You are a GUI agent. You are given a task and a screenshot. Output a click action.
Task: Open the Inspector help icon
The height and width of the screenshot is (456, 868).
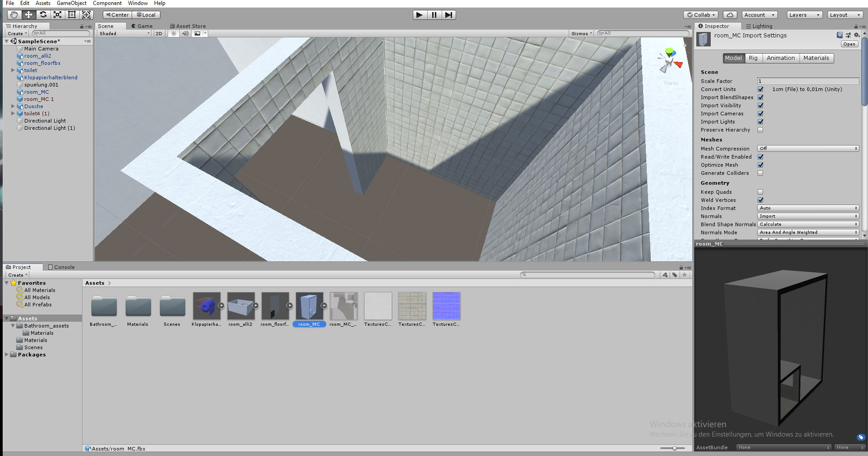(x=840, y=35)
